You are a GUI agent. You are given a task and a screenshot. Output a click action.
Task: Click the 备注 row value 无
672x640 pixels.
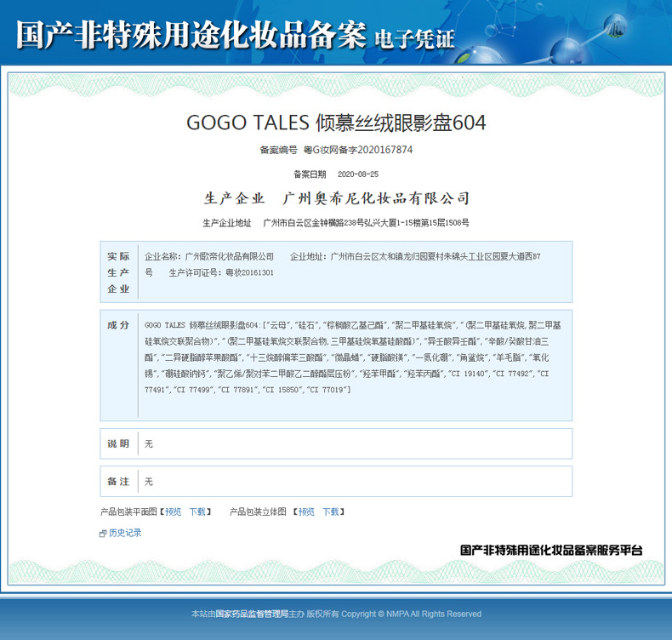coord(149,482)
